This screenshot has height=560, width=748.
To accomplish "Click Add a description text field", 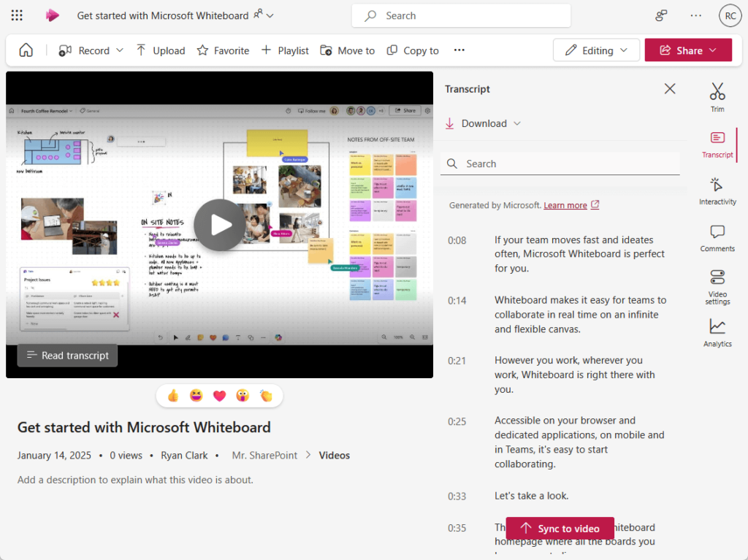I will pyautogui.click(x=135, y=480).
